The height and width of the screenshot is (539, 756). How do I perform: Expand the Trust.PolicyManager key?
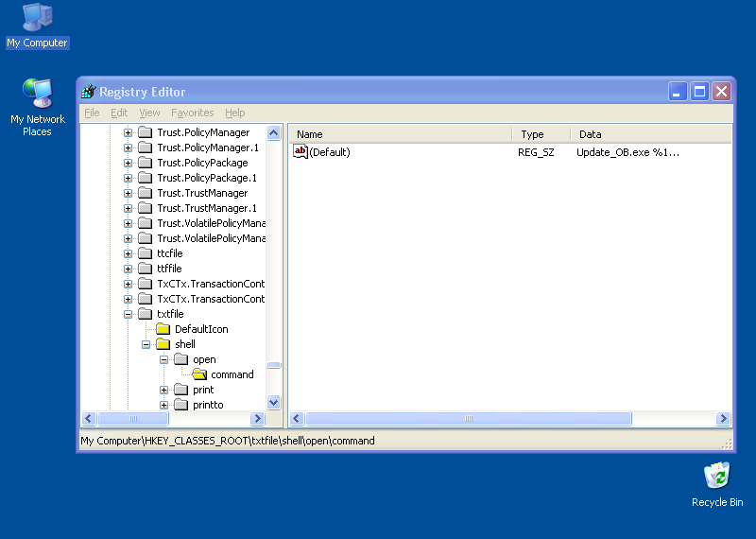128,132
